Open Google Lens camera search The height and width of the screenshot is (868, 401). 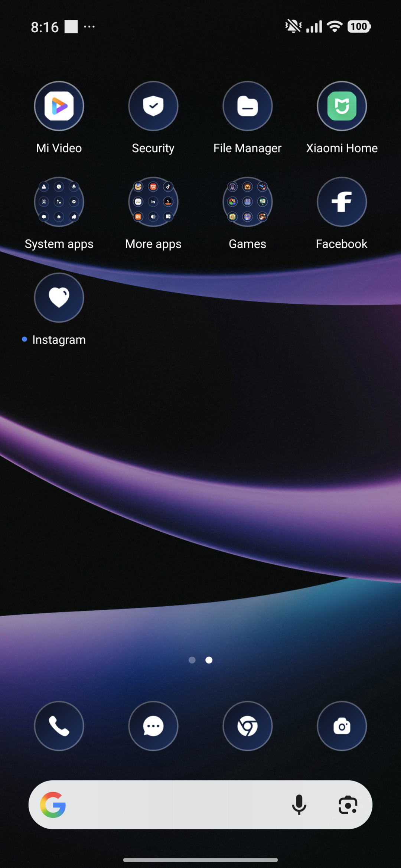point(348,805)
